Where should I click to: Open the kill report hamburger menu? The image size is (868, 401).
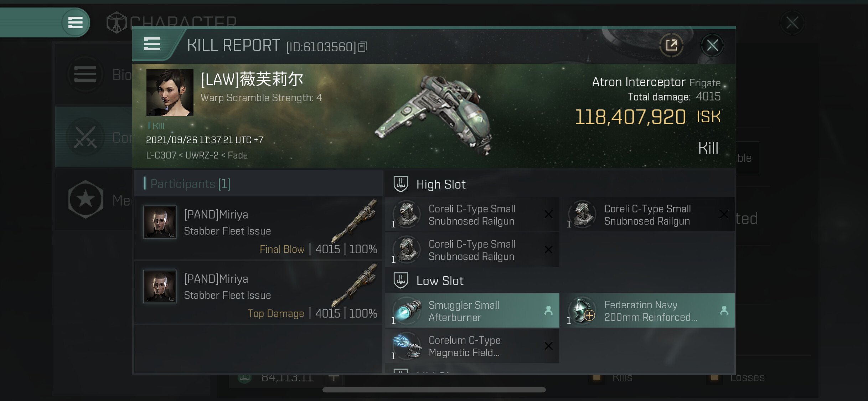152,44
